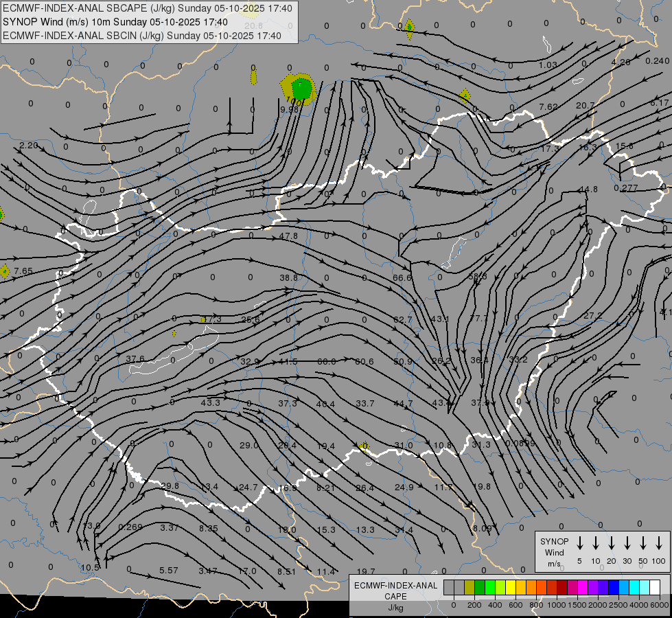
Task: Click the 5 m/s wind arrow in legend
Action: (579, 543)
